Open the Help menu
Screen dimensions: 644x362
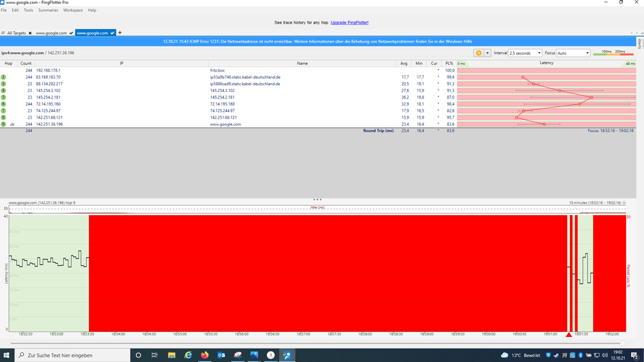click(x=92, y=10)
